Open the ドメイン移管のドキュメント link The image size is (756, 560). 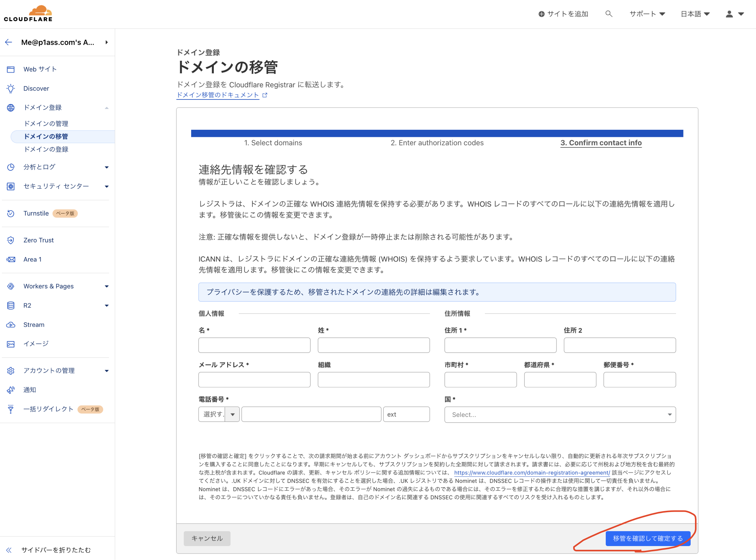(218, 95)
